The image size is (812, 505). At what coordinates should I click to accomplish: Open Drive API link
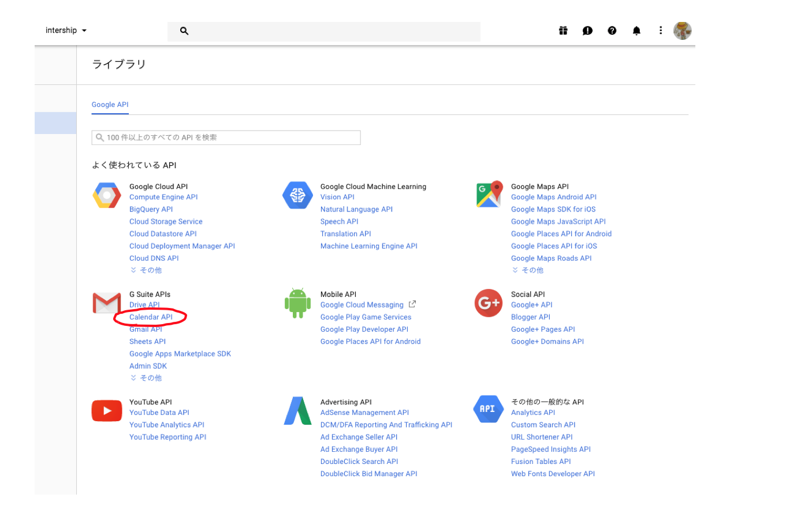[x=144, y=305]
